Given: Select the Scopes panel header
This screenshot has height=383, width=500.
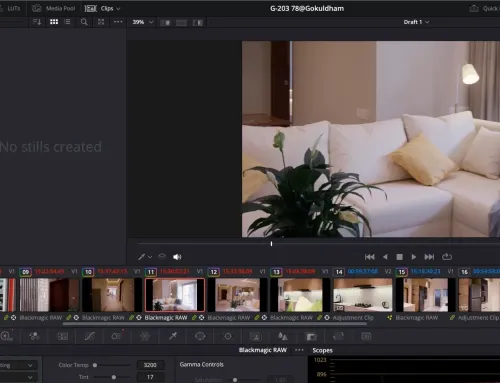Looking at the screenshot, I should (322, 350).
